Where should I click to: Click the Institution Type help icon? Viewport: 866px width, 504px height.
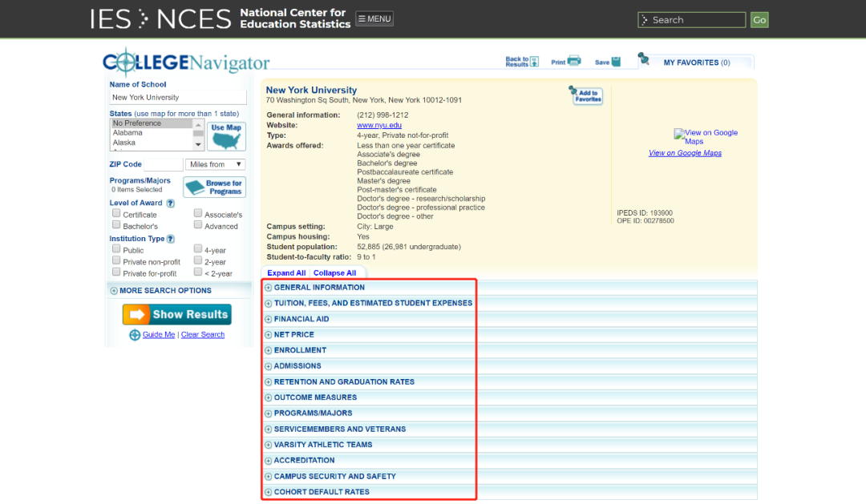pos(170,239)
